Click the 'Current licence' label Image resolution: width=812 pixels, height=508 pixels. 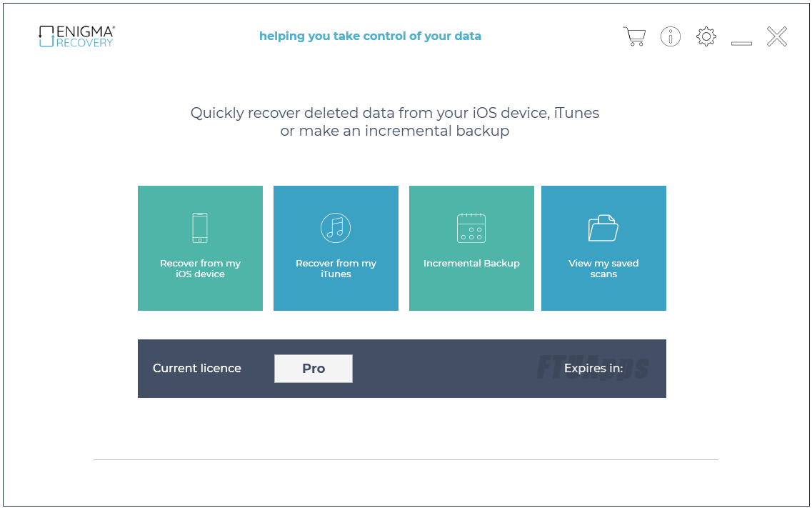197,368
